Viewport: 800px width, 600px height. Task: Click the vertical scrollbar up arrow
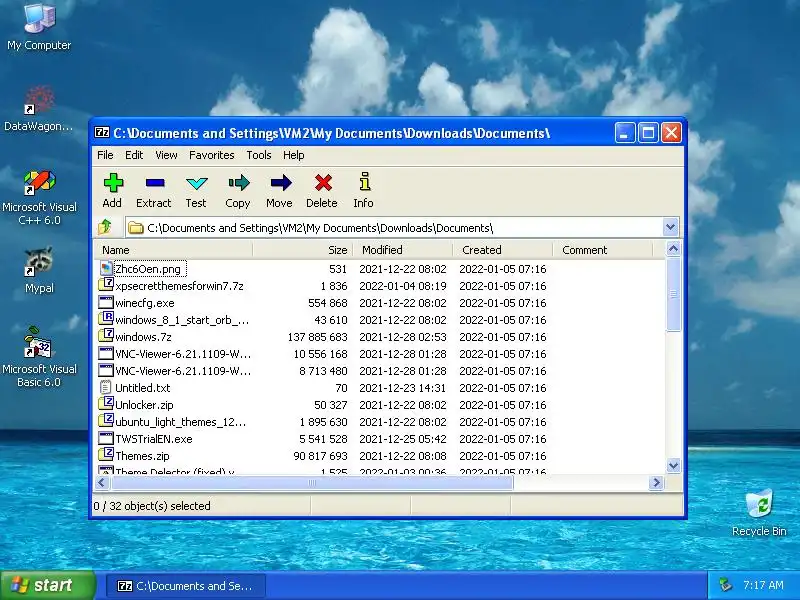pos(673,249)
